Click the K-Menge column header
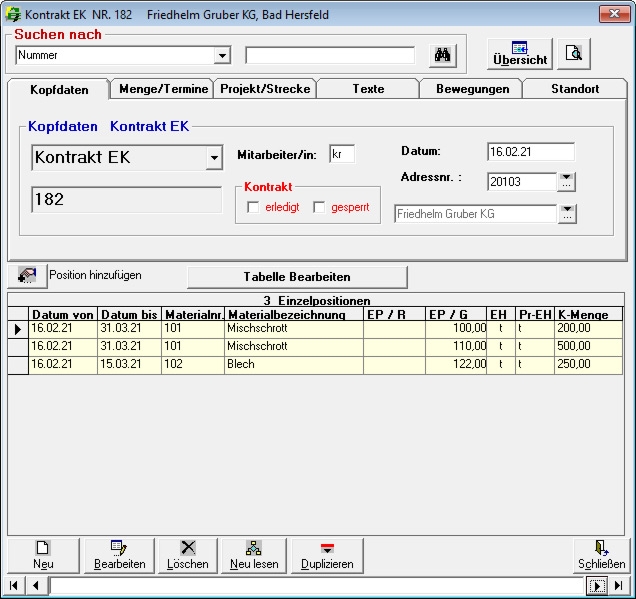Screen dimensions: 636x599 pos(588,314)
